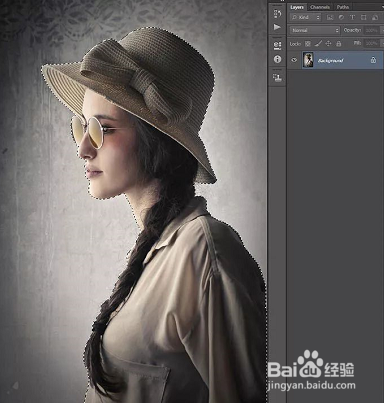Select the Background layer name
Image resolution: width=384 pixels, height=403 pixels.
[x=330, y=60]
